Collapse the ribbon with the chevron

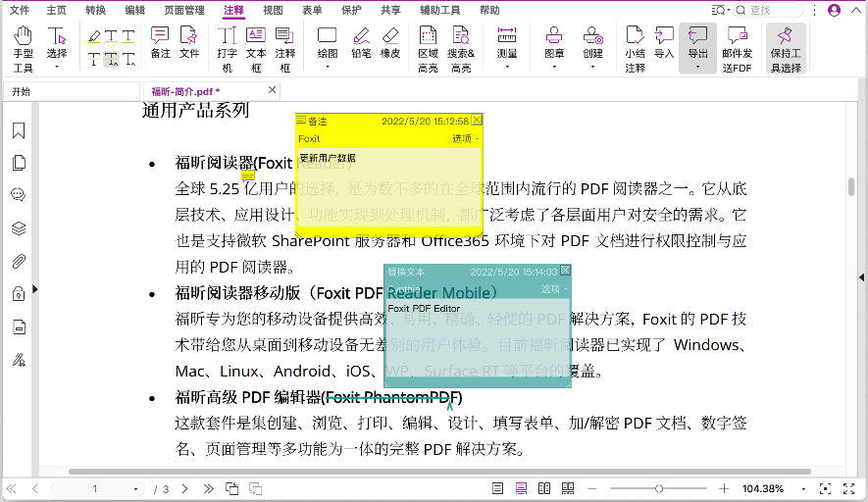(x=856, y=10)
